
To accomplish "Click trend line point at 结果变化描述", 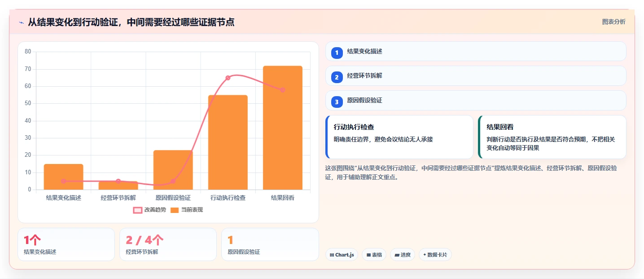I will 63,181.
